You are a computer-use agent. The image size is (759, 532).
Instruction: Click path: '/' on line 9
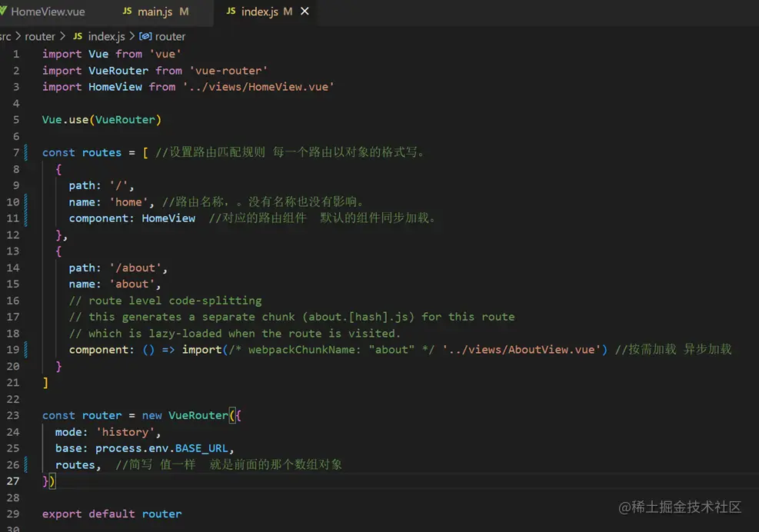(x=102, y=185)
